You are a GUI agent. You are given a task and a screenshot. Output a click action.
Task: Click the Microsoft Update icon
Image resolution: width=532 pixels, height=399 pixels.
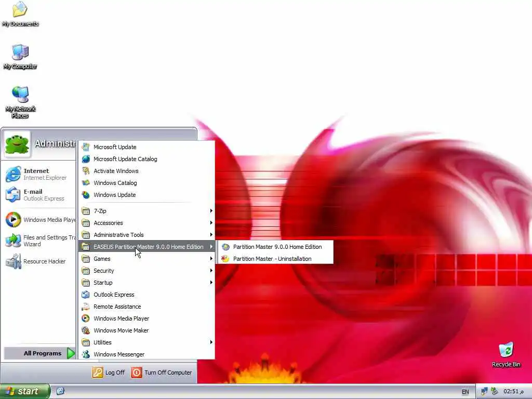(86, 147)
